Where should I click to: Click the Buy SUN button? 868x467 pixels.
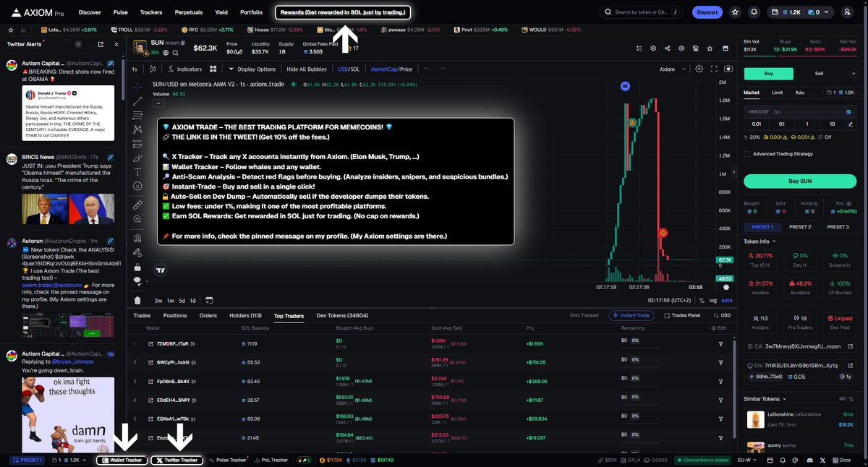click(x=800, y=181)
